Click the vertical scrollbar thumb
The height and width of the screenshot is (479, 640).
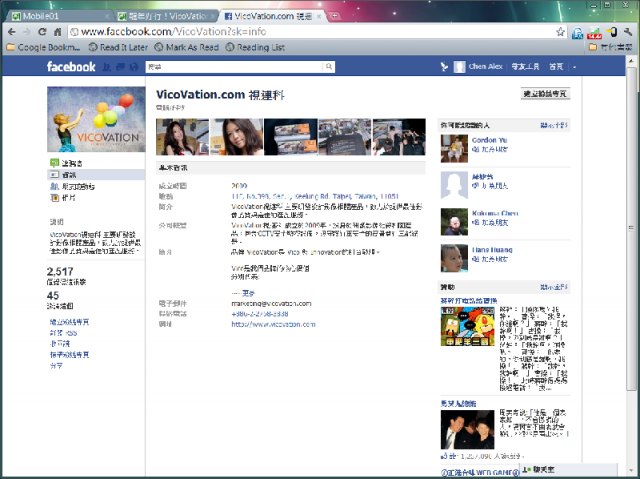coord(631,228)
